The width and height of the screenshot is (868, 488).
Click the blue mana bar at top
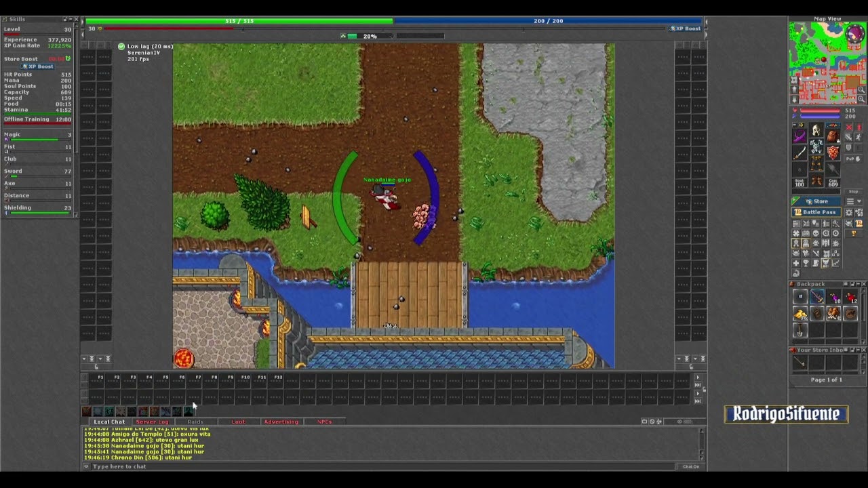[548, 21]
